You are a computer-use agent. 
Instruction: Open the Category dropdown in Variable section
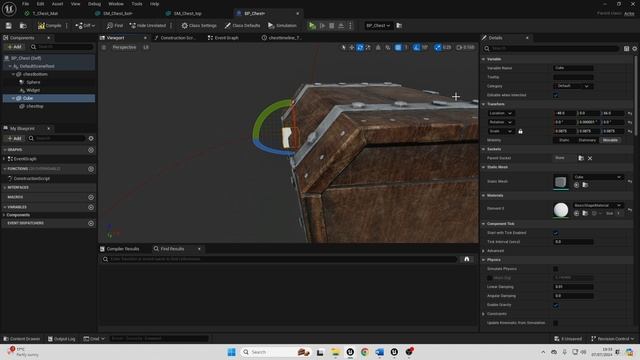tap(573, 86)
